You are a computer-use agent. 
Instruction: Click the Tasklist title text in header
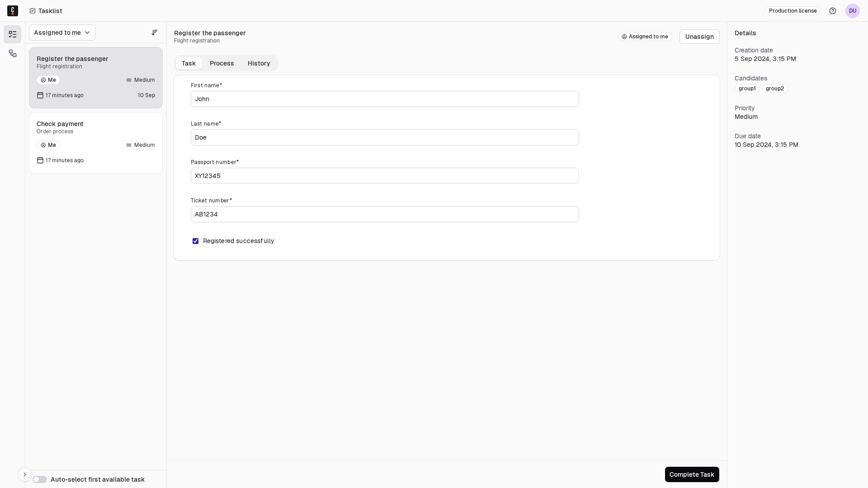(x=50, y=11)
